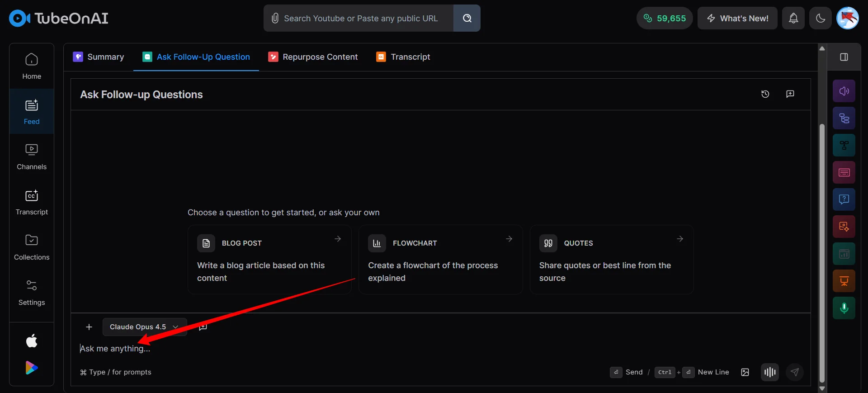Click the Google Play store icon
This screenshot has width=868, height=393.
(32, 368)
